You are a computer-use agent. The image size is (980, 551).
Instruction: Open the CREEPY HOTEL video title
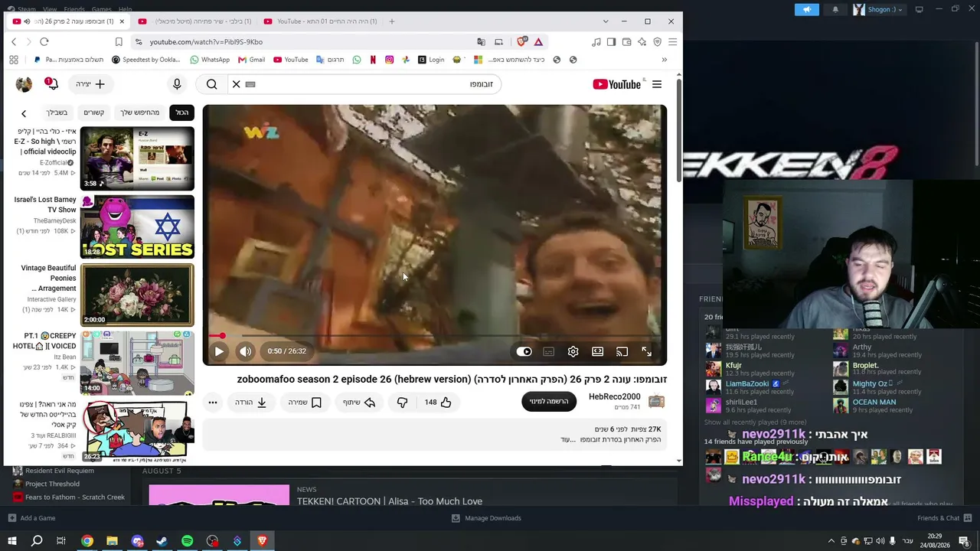(x=44, y=341)
